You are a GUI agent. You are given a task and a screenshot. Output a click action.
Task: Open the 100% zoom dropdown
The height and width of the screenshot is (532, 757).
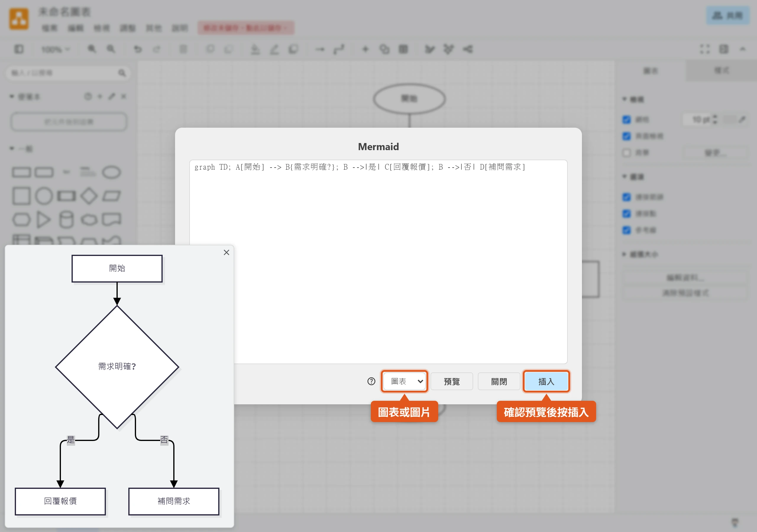pos(55,50)
